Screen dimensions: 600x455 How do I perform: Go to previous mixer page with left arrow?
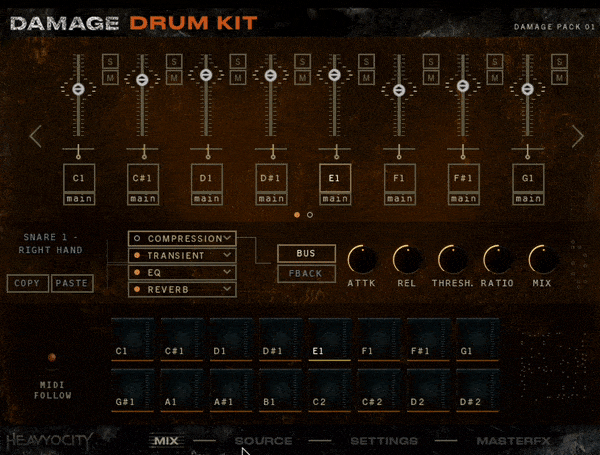(36, 136)
